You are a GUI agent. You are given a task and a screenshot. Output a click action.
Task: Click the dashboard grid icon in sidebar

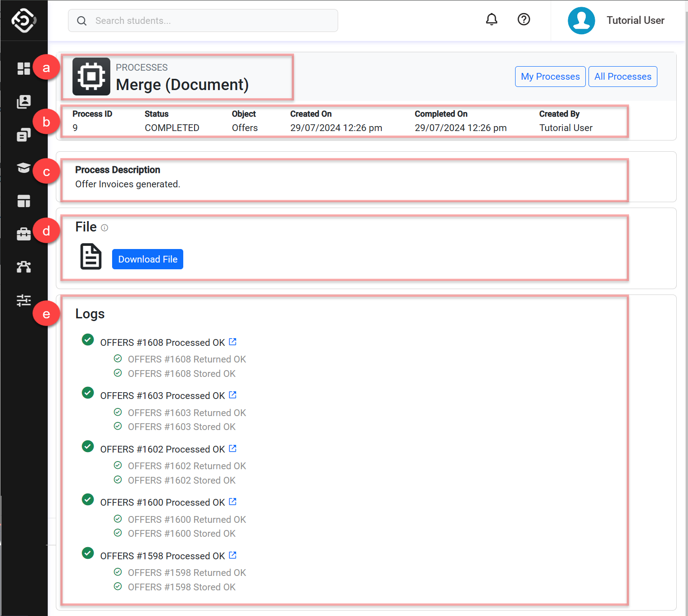click(x=23, y=68)
